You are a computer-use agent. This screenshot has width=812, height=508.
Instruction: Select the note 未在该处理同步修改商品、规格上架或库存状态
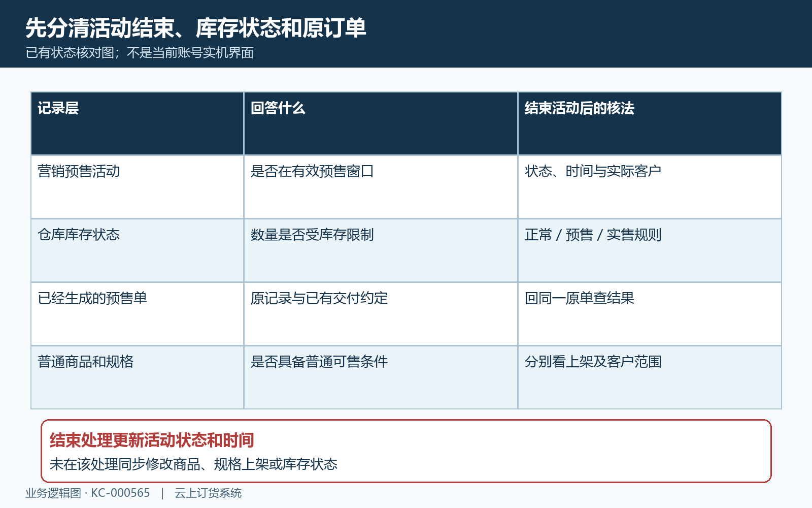[x=193, y=464]
